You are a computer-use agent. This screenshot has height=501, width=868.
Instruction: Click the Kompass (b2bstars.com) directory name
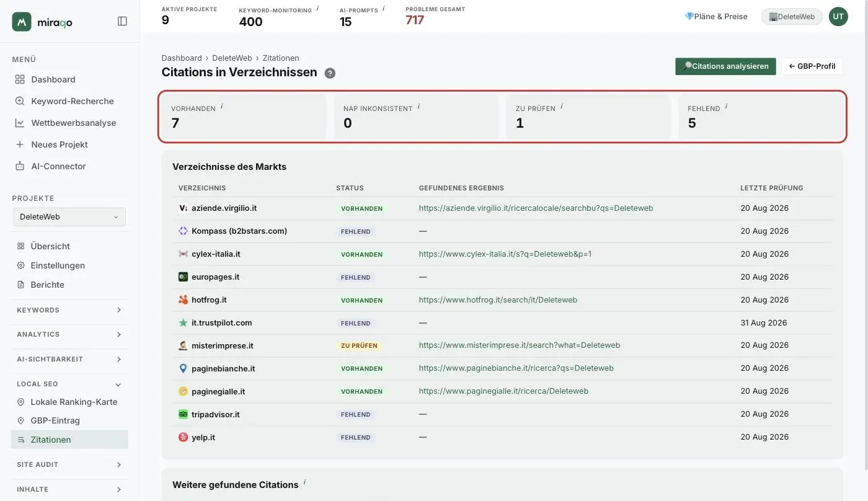(239, 231)
